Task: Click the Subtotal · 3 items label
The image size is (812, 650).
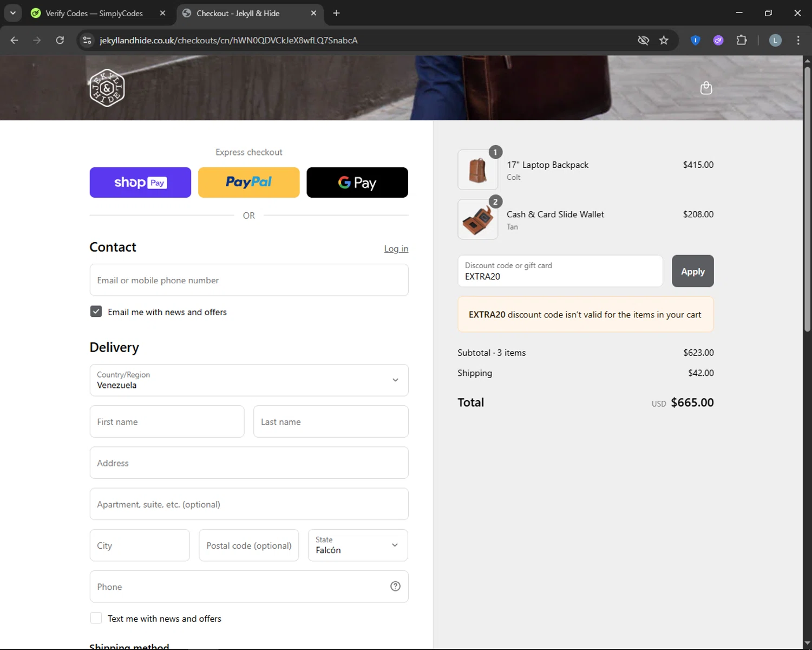Action: [x=492, y=353]
